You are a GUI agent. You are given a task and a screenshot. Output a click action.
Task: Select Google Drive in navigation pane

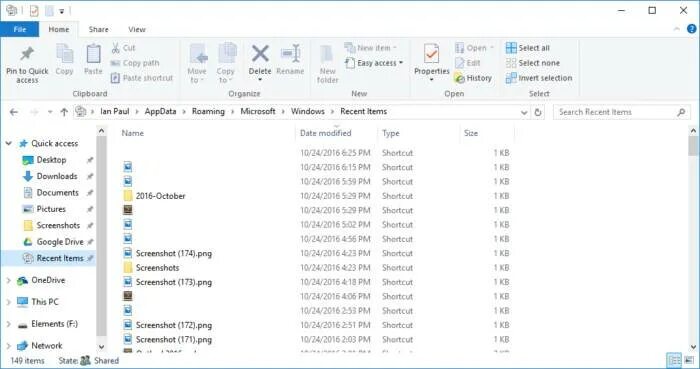pos(60,242)
